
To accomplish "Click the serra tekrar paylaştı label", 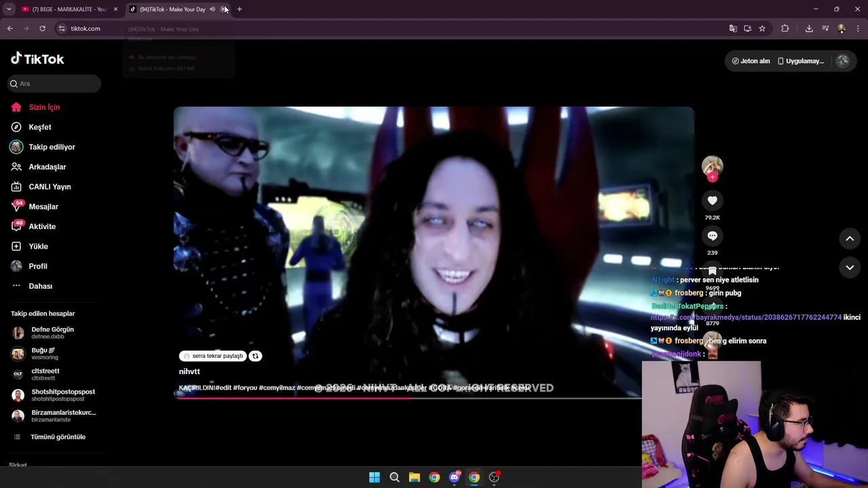I will (x=213, y=356).
